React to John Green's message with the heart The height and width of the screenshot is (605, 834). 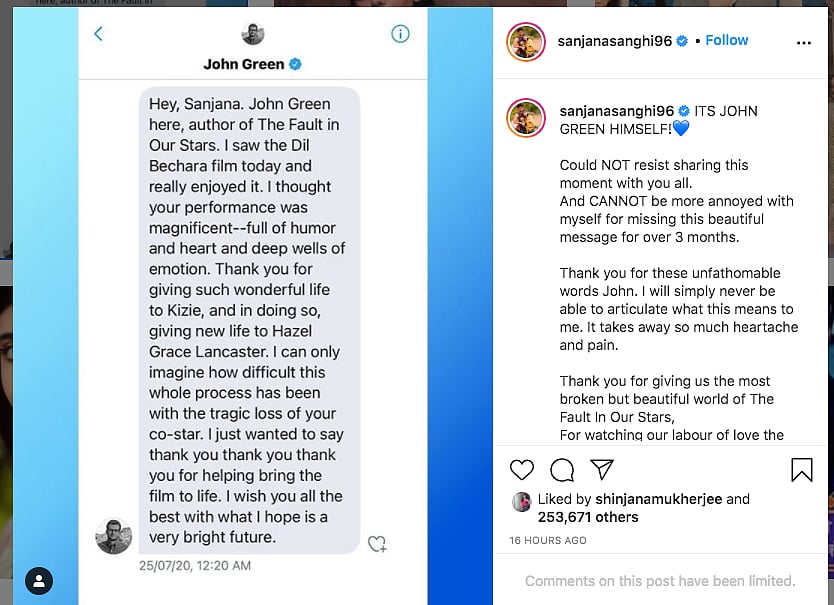[377, 544]
